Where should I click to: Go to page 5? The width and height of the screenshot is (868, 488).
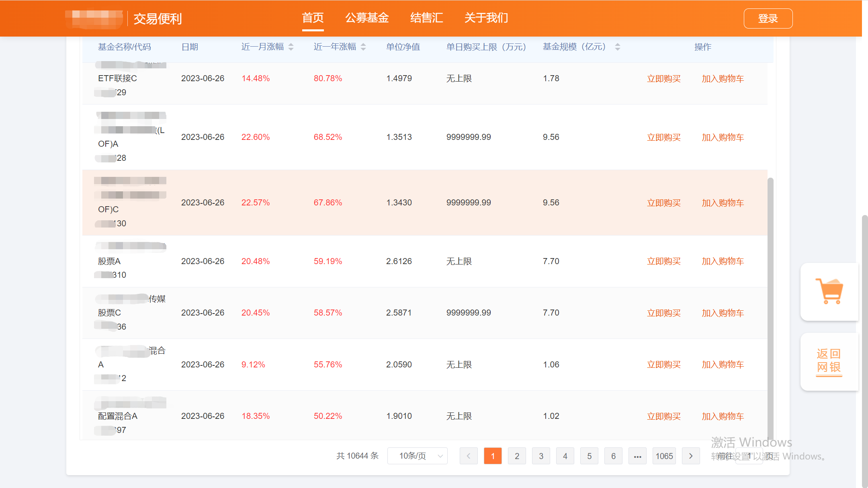(589, 456)
